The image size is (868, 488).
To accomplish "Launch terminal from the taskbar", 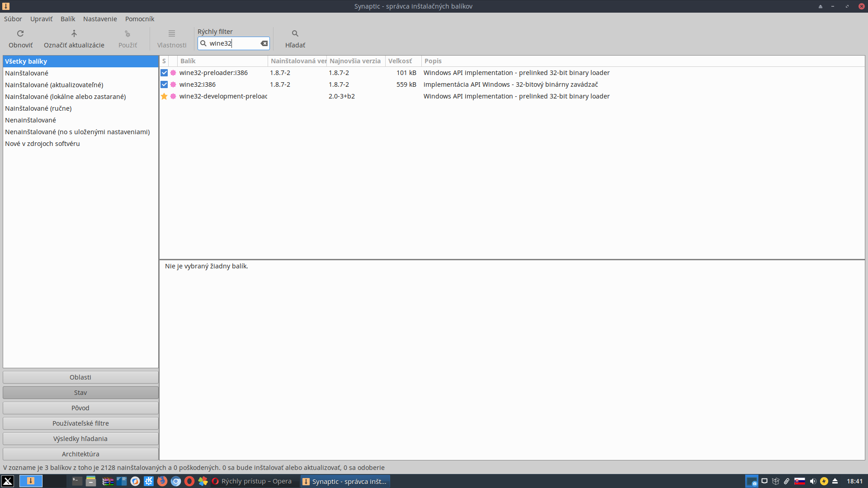I will (77, 481).
